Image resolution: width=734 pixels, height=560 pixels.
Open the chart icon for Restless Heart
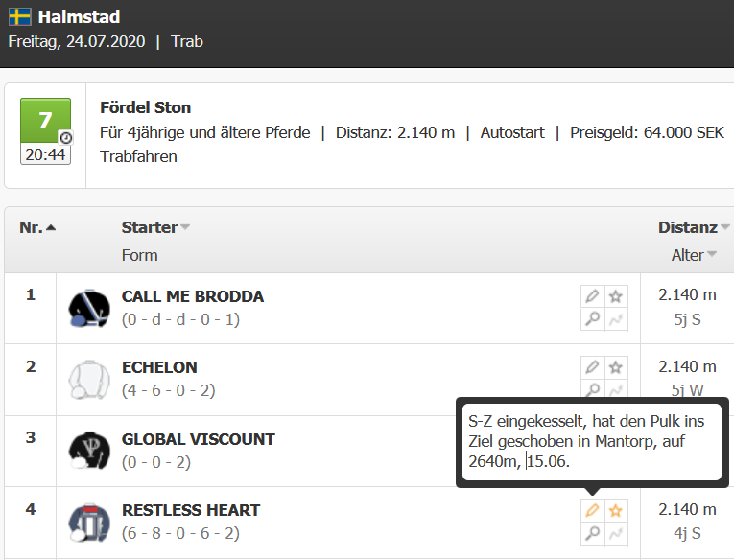616,533
